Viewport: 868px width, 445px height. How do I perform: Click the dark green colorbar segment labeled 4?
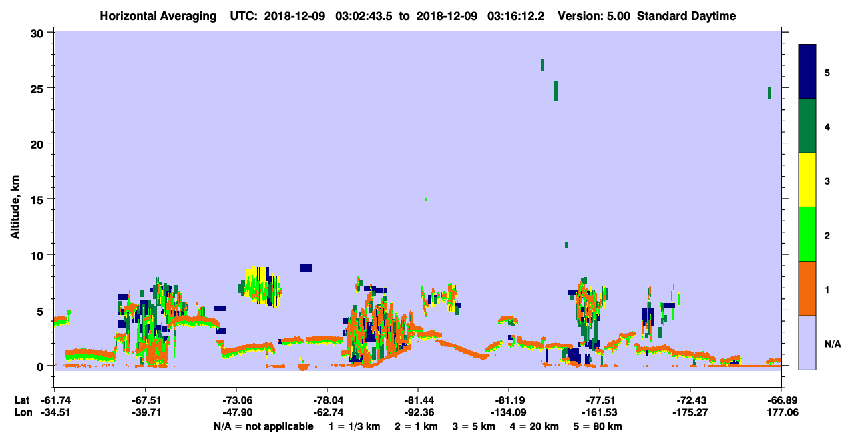pos(807,126)
